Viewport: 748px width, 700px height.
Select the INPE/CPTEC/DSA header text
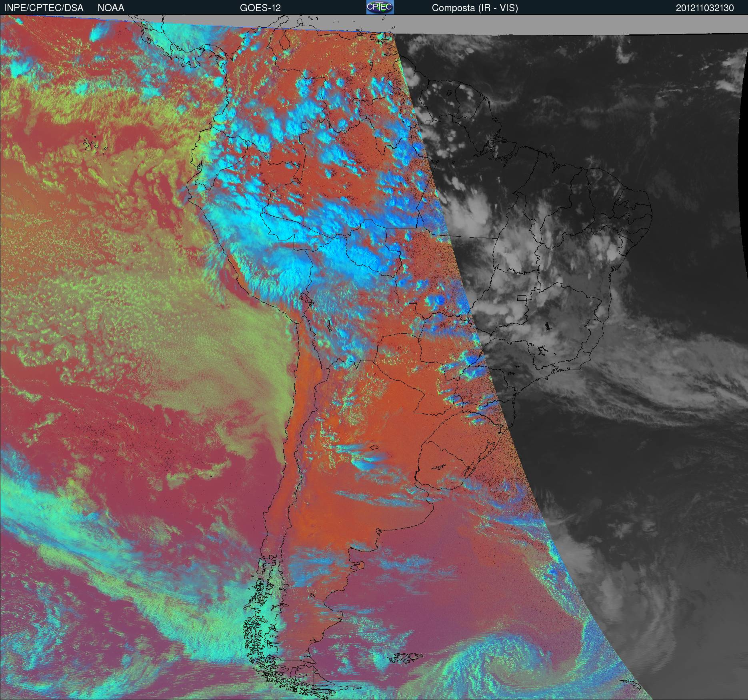click(44, 8)
